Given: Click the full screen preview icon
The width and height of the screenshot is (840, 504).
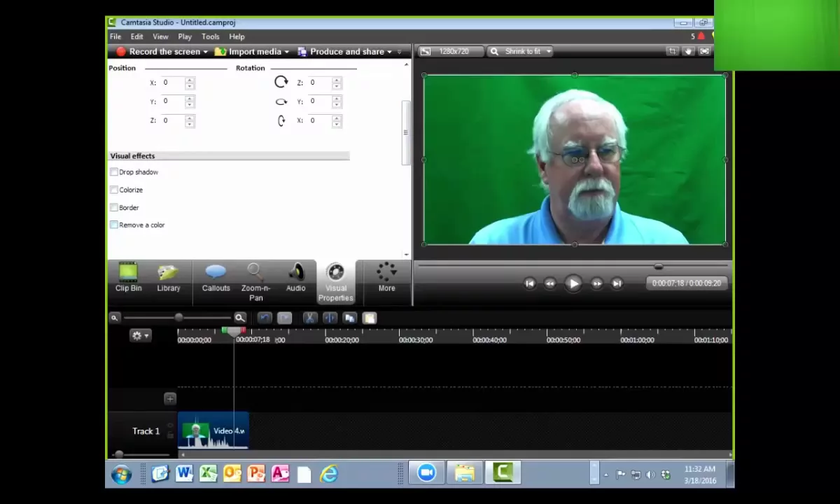Looking at the screenshot, I should click(704, 51).
